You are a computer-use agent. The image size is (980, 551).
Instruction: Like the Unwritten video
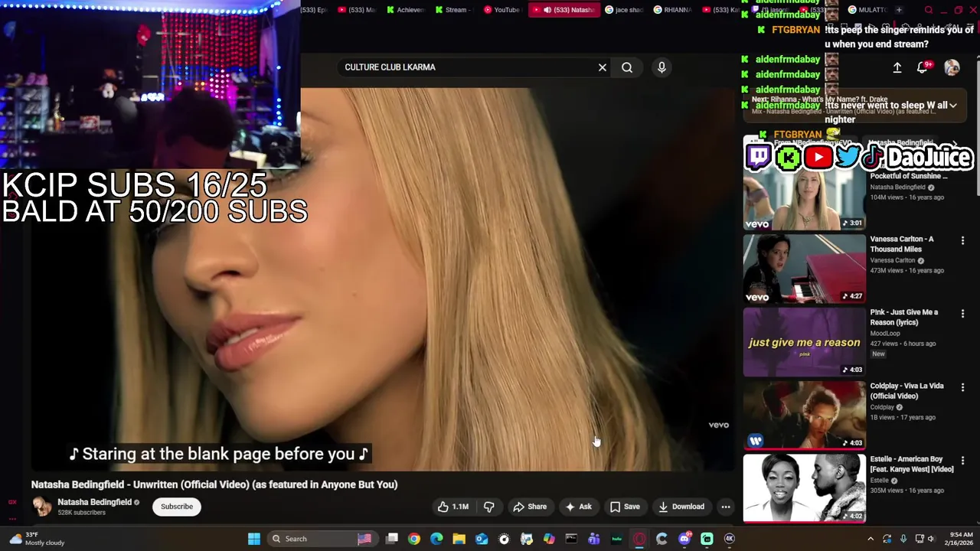[x=453, y=507]
